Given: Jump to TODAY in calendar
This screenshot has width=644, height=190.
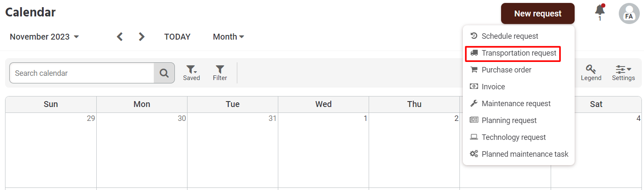Looking at the screenshot, I should [177, 37].
